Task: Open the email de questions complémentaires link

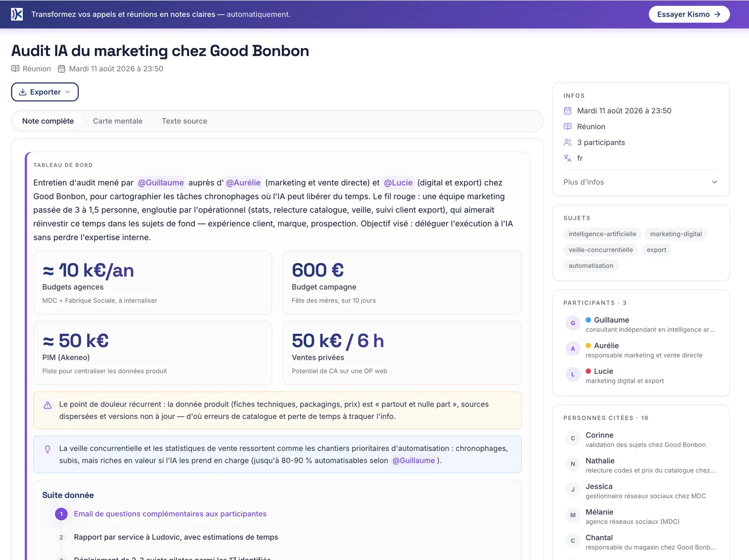Action: [x=170, y=514]
